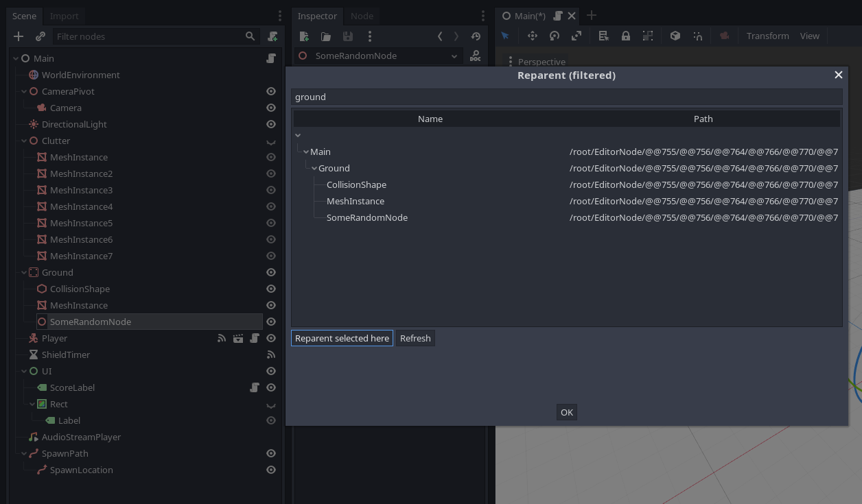Open the SomeRandomNode inspector object dropdown
This screenshot has height=504, width=862.
[x=454, y=56]
